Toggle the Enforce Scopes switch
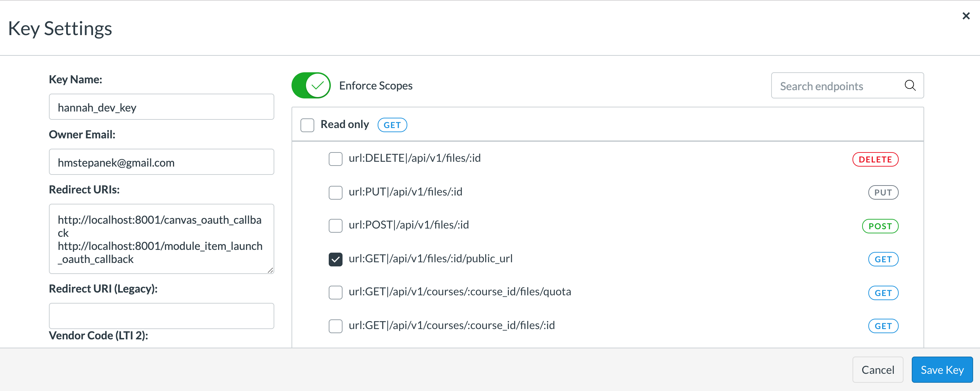This screenshot has width=980, height=391. (x=311, y=85)
